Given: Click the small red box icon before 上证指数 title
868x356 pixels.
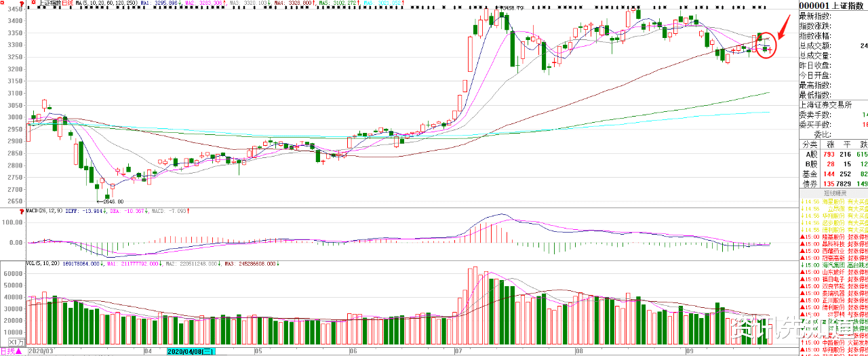Looking at the screenshot, I should 33,3.
